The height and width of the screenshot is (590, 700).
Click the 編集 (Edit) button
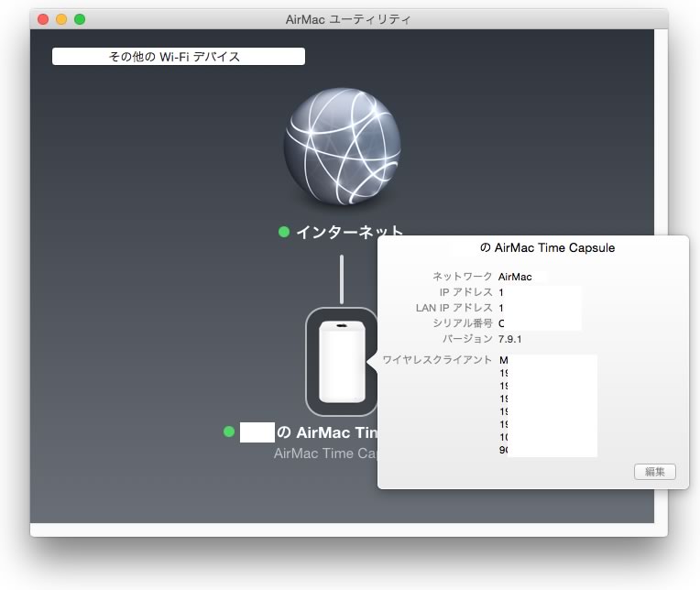(x=654, y=472)
